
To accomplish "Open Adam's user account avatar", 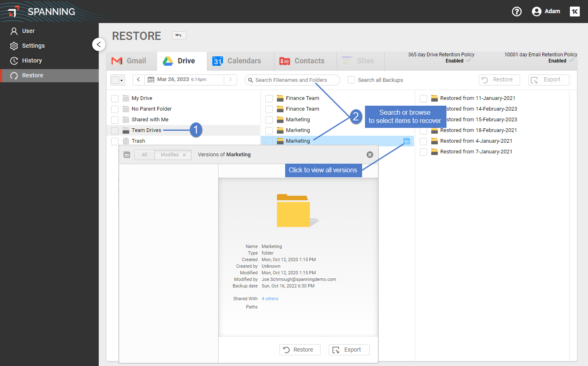I will point(537,12).
